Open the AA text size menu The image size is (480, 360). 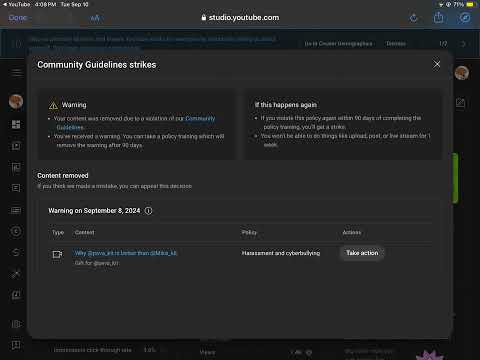pyautogui.click(x=95, y=18)
